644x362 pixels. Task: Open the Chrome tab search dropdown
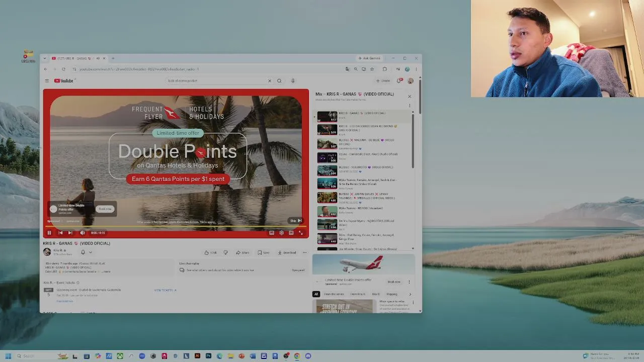click(45, 58)
